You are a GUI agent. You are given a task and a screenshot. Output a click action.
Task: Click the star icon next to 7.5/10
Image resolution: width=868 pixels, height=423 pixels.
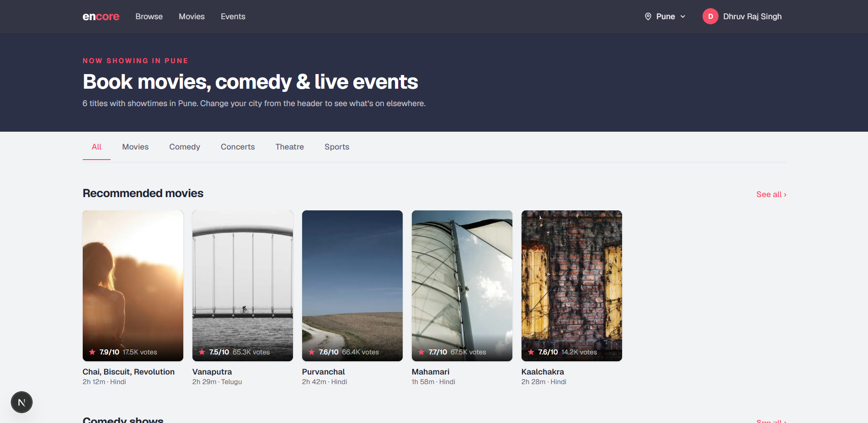click(202, 352)
